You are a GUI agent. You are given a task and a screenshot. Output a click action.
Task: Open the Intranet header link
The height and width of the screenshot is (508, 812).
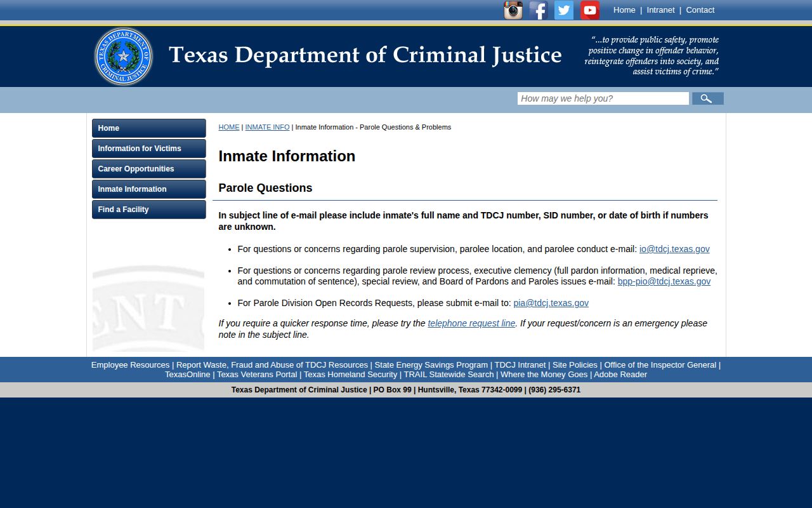660,10
